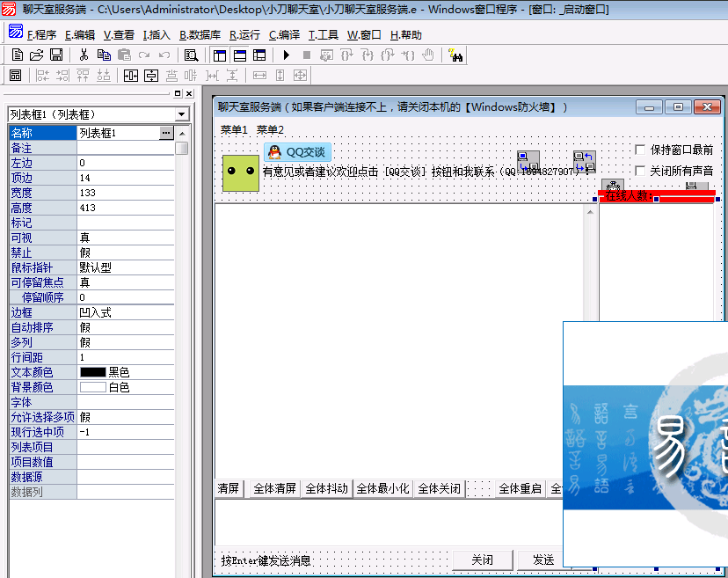Open the F.程序 menu

[42, 35]
